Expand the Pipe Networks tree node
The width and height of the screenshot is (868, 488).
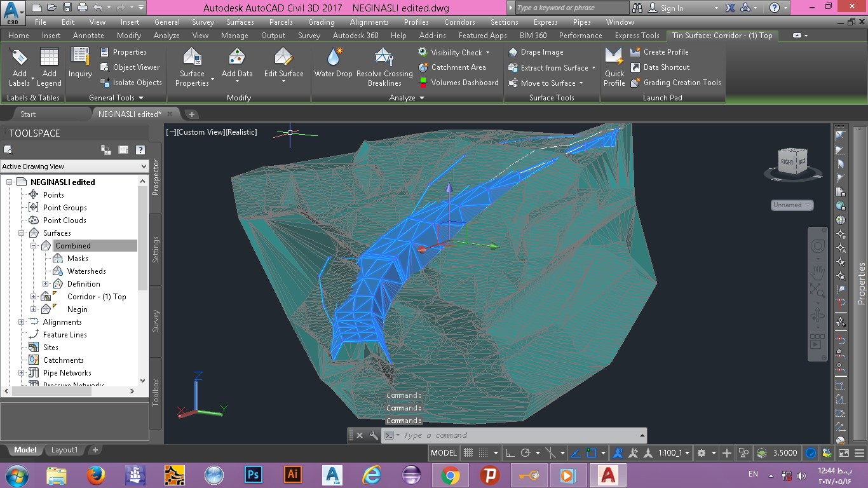22,373
